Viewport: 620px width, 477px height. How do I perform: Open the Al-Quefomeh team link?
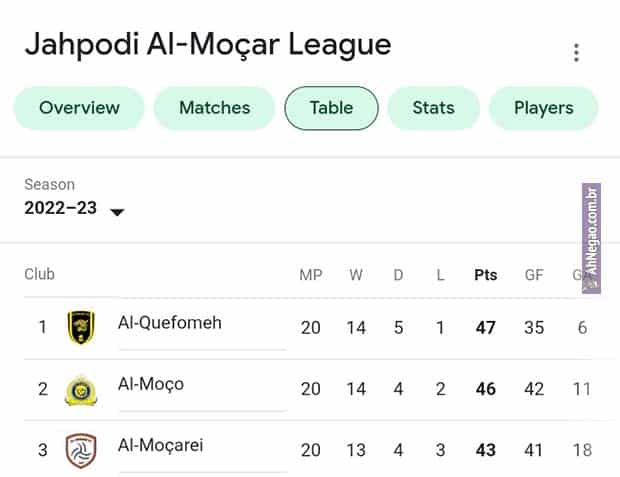click(170, 323)
